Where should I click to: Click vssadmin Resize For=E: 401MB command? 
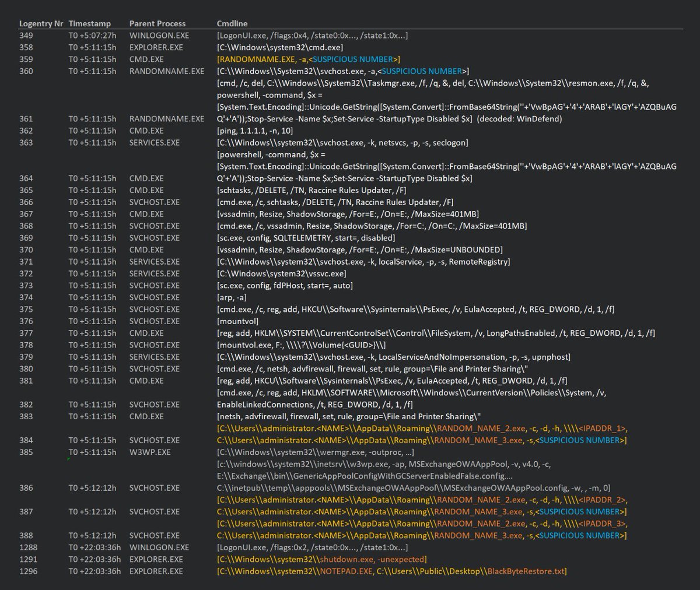(348, 214)
